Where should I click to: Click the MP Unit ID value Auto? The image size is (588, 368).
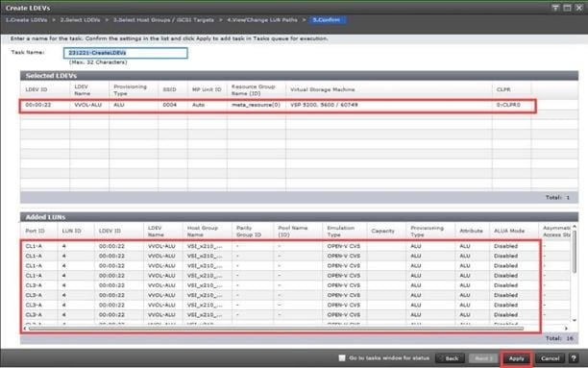point(198,105)
